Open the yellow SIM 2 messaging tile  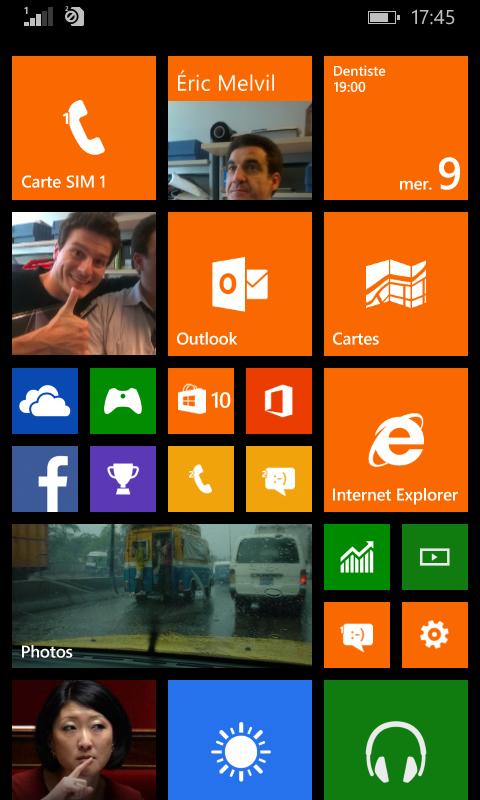point(279,479)
